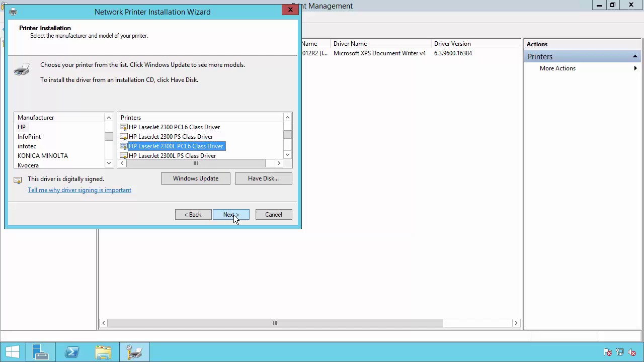
Task: Switch to Print Management taskbar icon
Action: 134,352
